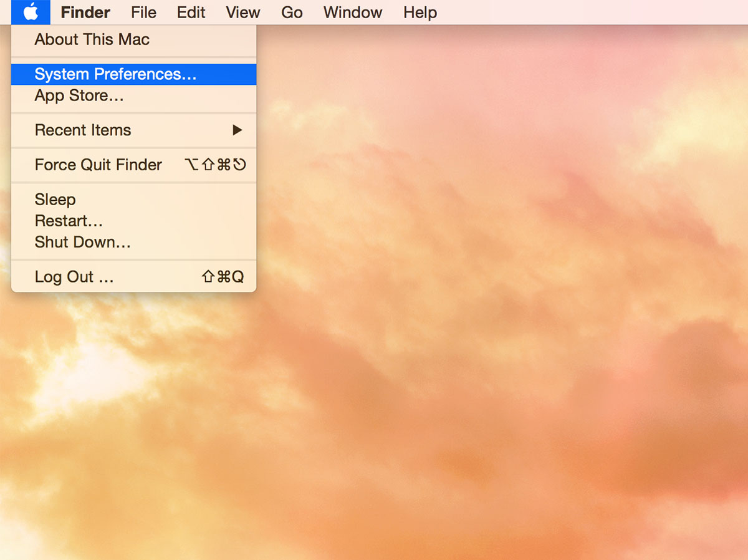Open the Edit menu in the menu bar
The height and width of the screenshot is (560, 748).
pyautogui.click(x=191, y=12)
